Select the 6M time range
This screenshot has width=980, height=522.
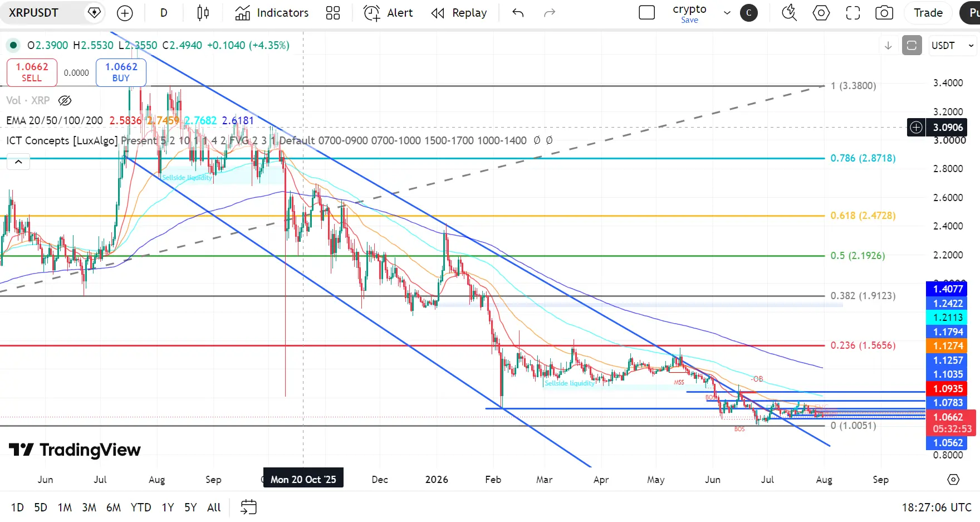click(114, 508)
